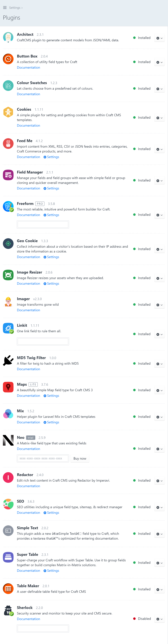Open the hamburger navigation menu
Viewport: 168px width, 644px height.
click(x=4, y=7)
